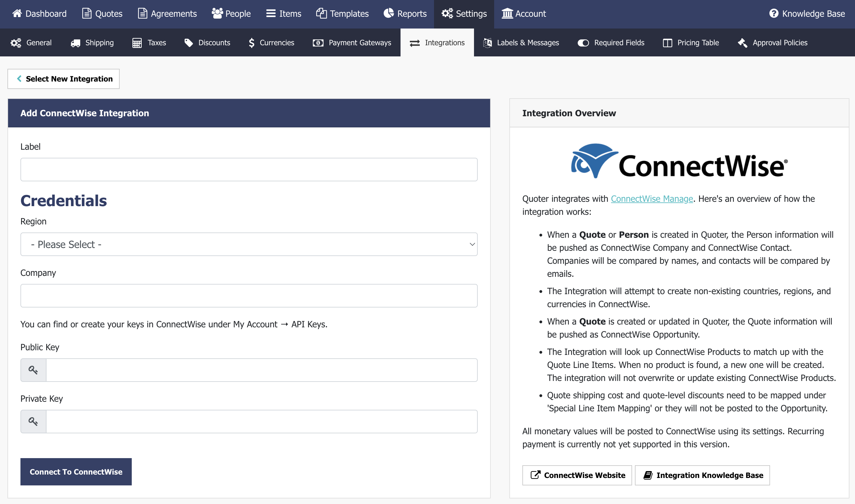
Task: Click the Shipping truck icon
Action: coord(75,43)
